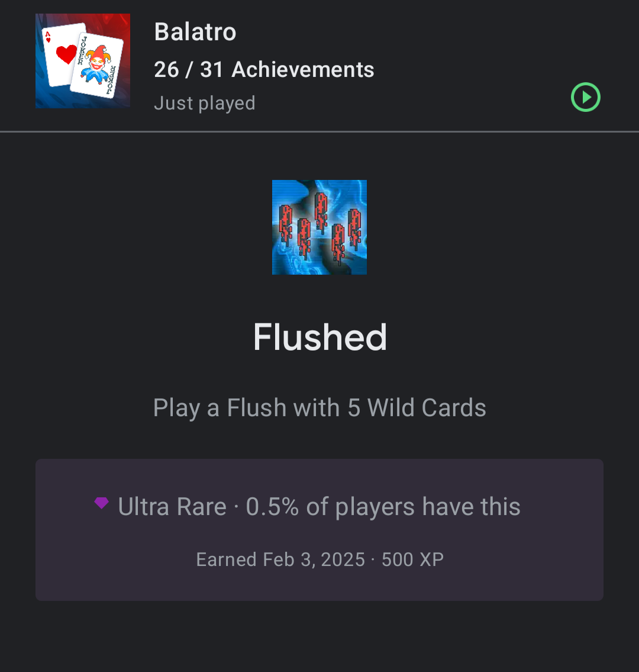639x672 pixels.
Task: Select the Joker card in Balatro's icon
Action: click(x=97, y=65)
